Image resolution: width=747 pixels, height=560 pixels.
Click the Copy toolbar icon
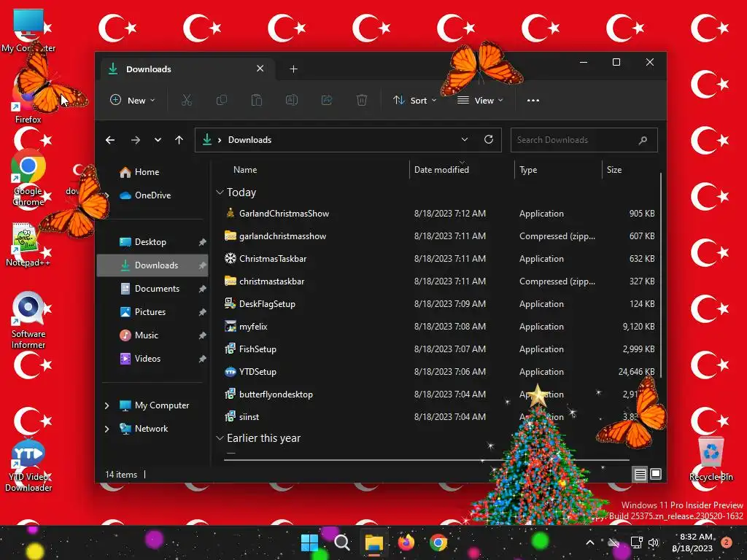tap(222, 101)
